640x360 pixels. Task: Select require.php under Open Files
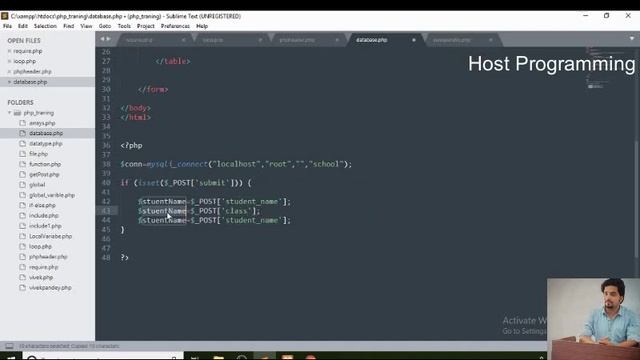[x=28, y=51]
